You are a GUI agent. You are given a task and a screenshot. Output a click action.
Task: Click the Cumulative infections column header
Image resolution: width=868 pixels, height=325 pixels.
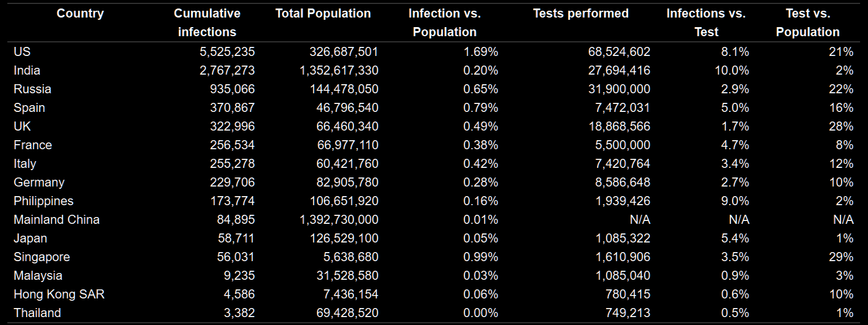tap(207, 23)
